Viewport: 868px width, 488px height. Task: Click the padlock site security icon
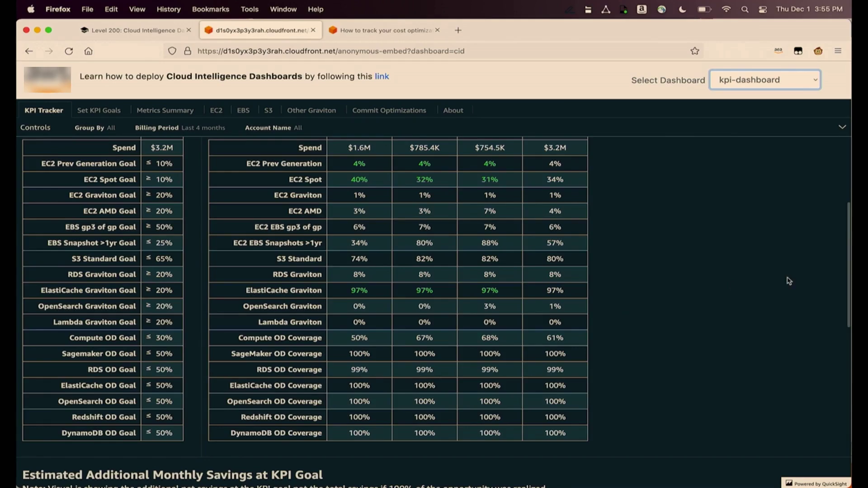click(187, 51)
